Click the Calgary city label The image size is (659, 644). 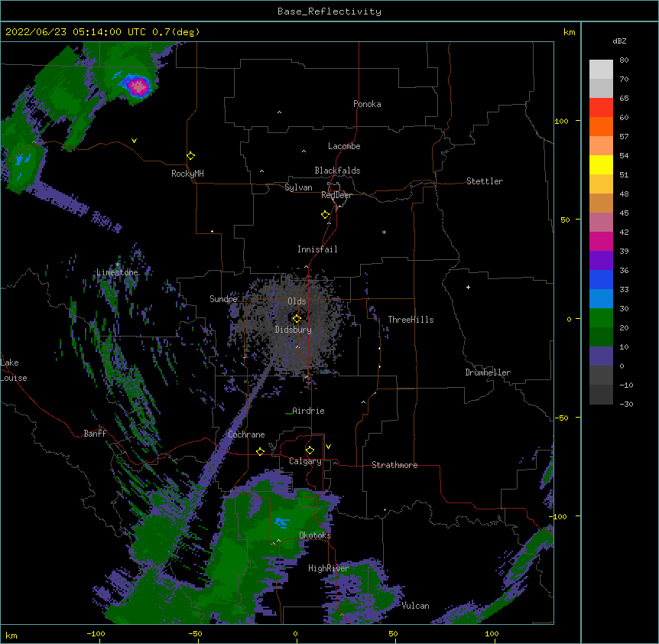click(x=305, y=461)
